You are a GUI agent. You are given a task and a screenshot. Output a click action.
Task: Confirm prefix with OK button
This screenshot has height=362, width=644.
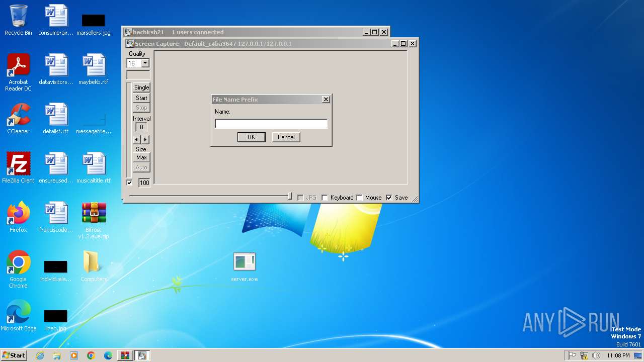coord(251,137)
